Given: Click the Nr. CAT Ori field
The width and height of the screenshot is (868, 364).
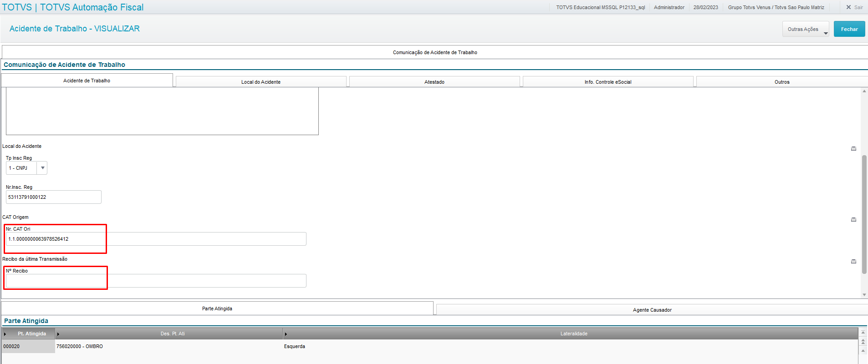Looking at the screenshot, I should point(156,239).
